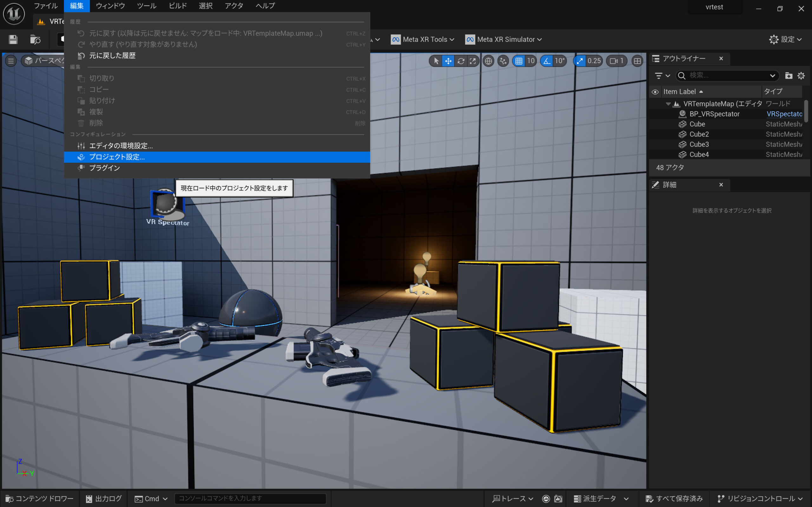
Task: Open the コンテンツ ドロワー button
Action: coord(40,499)
